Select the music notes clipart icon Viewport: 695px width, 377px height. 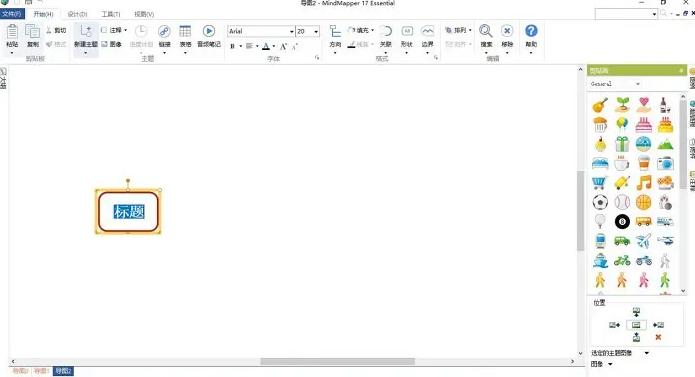click(x=644, y=183)
